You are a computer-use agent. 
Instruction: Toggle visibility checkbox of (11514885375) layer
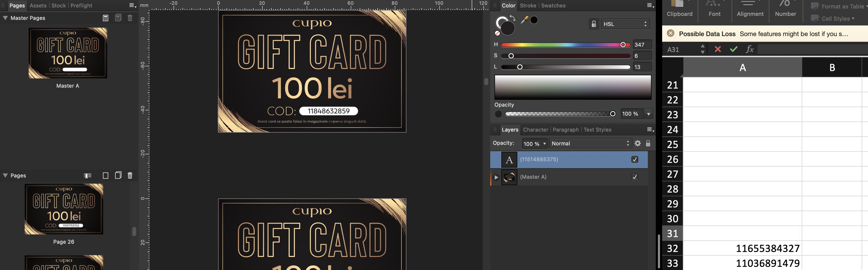[x=635, y=159]
